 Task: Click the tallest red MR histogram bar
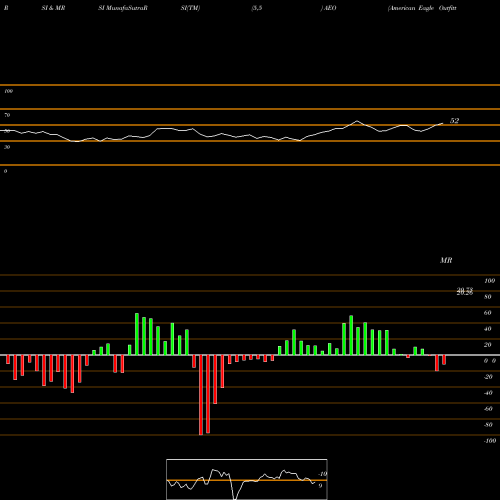click(201, 395)
